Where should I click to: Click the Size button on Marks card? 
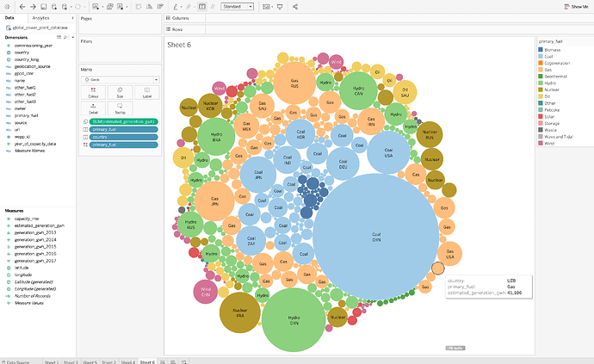120,92
